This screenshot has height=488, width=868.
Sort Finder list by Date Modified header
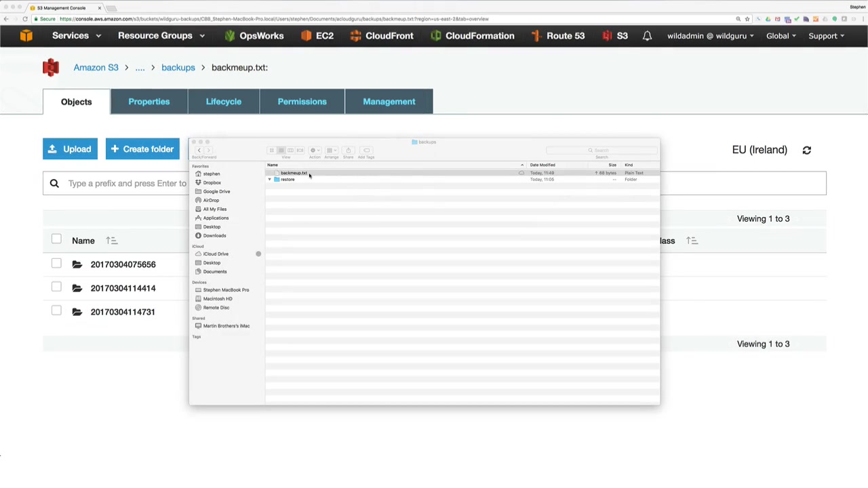542,165
